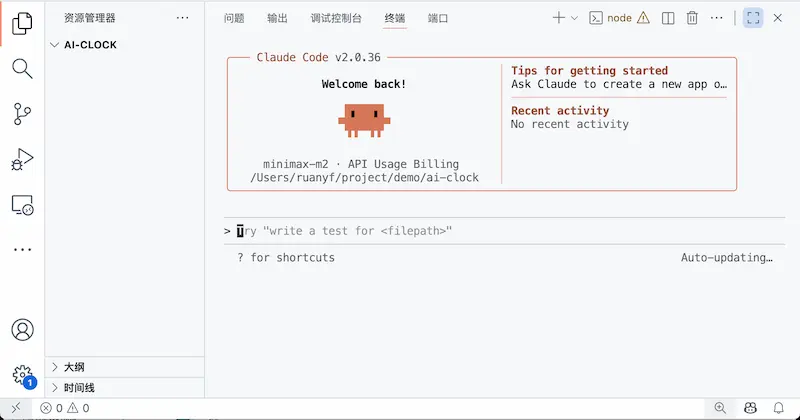This screenshot has height=420, width=800.
Task: Open the Search view icon
Action: 22,69
